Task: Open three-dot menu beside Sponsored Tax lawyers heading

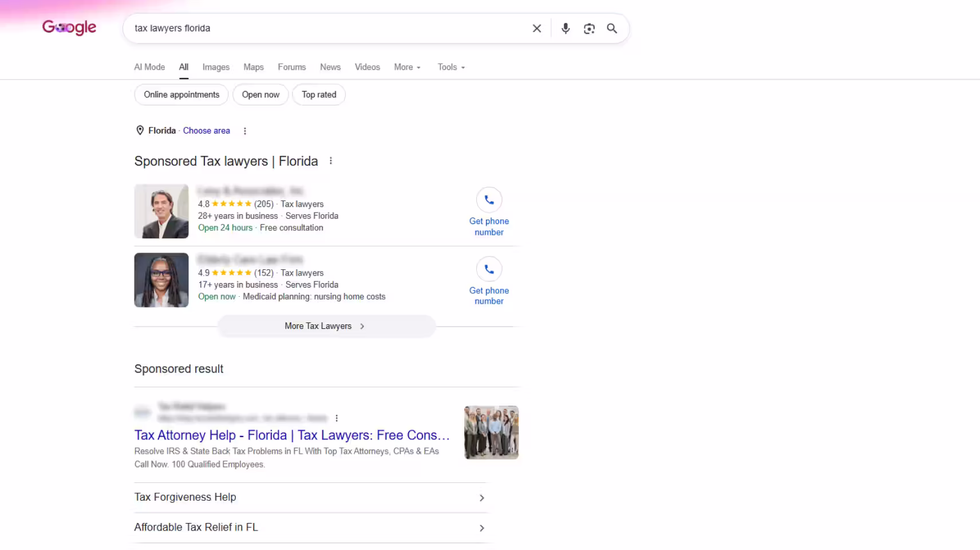Action: pyautogui.click(x=331, y=161)
